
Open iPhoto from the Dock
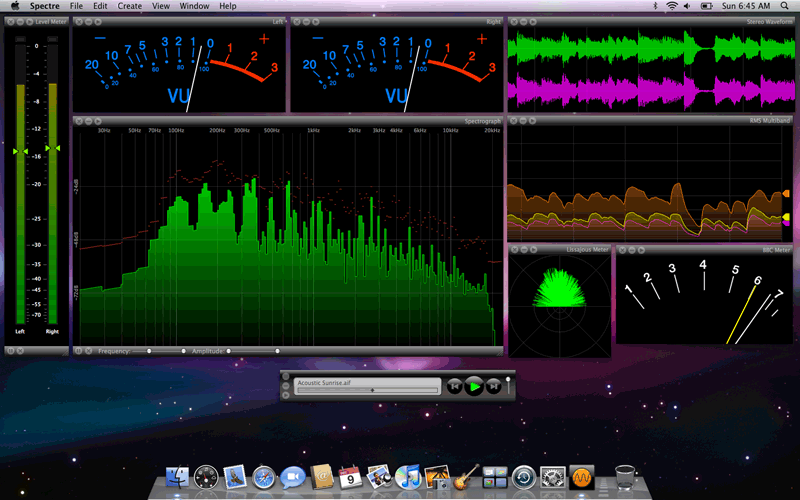[x=437, y=478]
